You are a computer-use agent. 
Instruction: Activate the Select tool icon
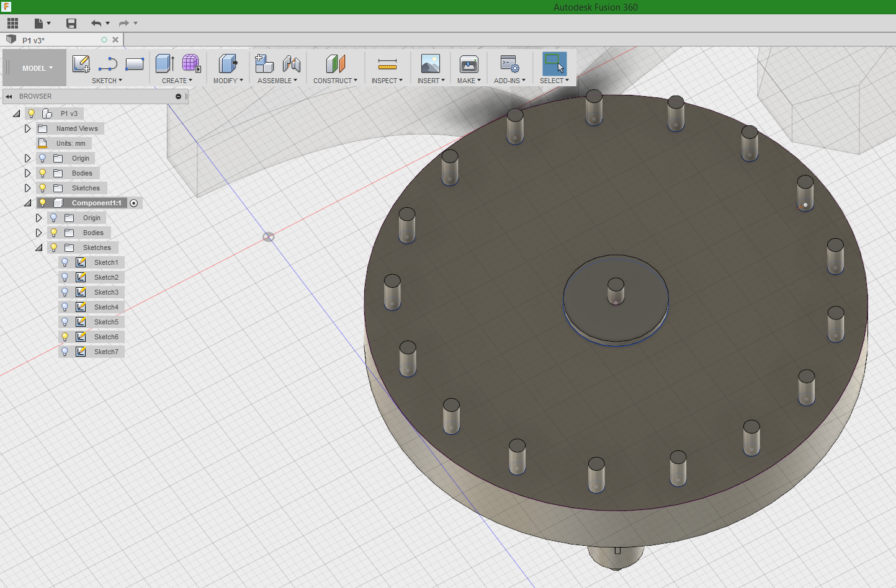pyautogui.click(x=554, y=64)
